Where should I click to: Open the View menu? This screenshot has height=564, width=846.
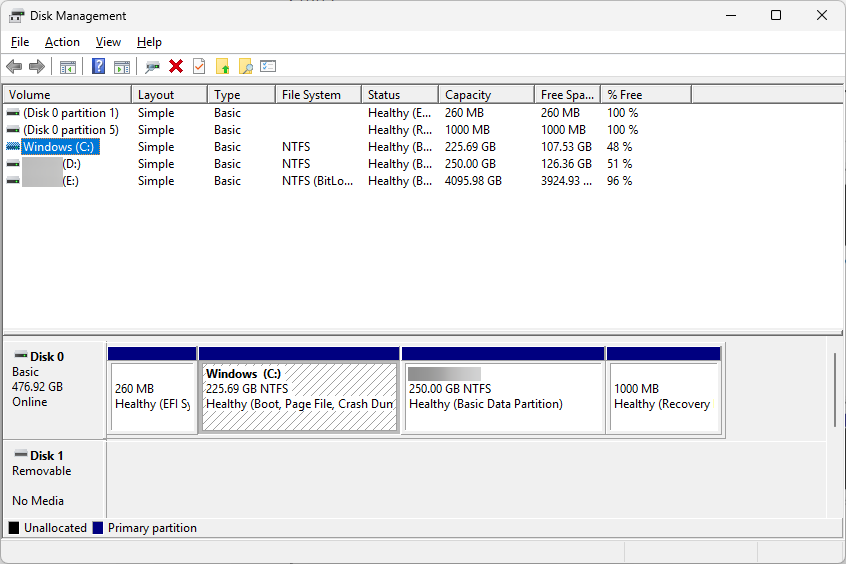[x=108, y=42]
